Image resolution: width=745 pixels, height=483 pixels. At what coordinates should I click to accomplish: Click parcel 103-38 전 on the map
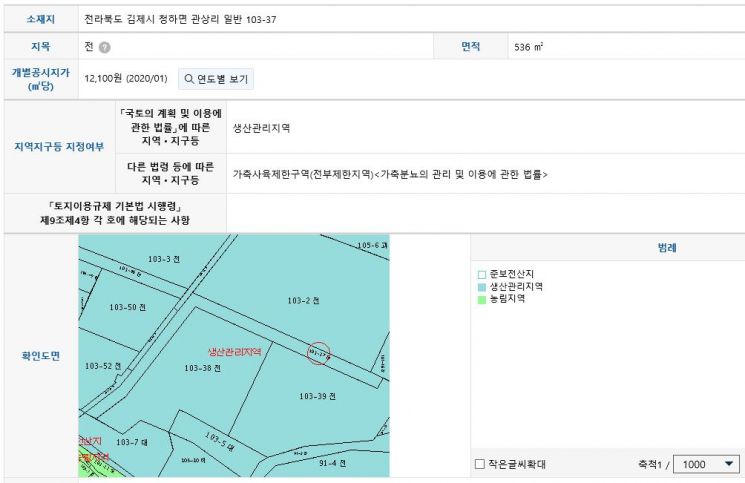tap(202, 368)
